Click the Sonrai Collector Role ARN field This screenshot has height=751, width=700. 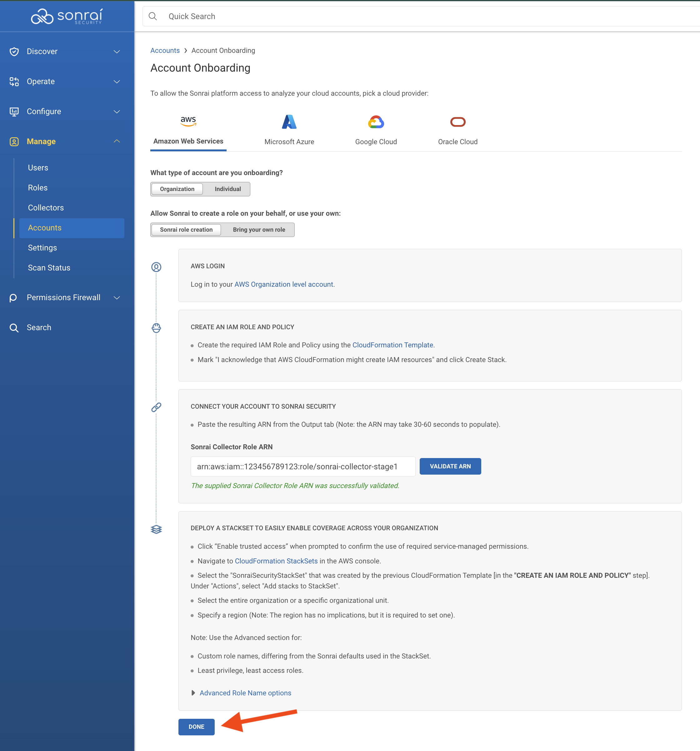[x=303, y=466]
